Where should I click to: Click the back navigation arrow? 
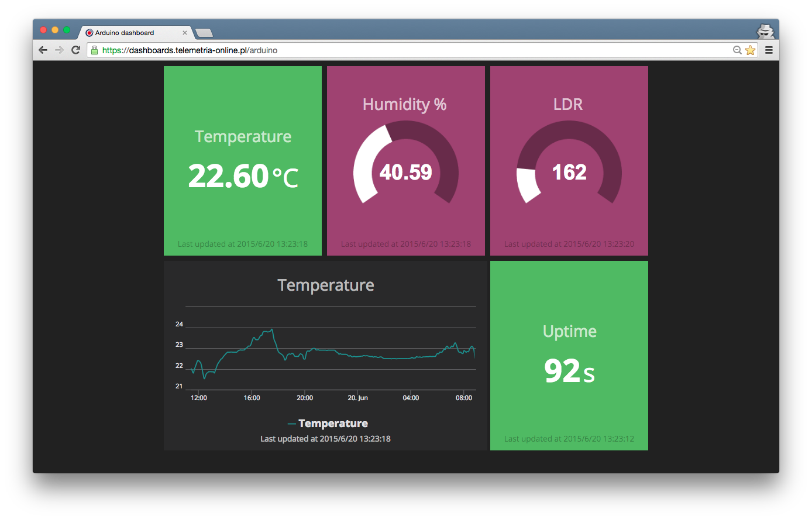43,50
